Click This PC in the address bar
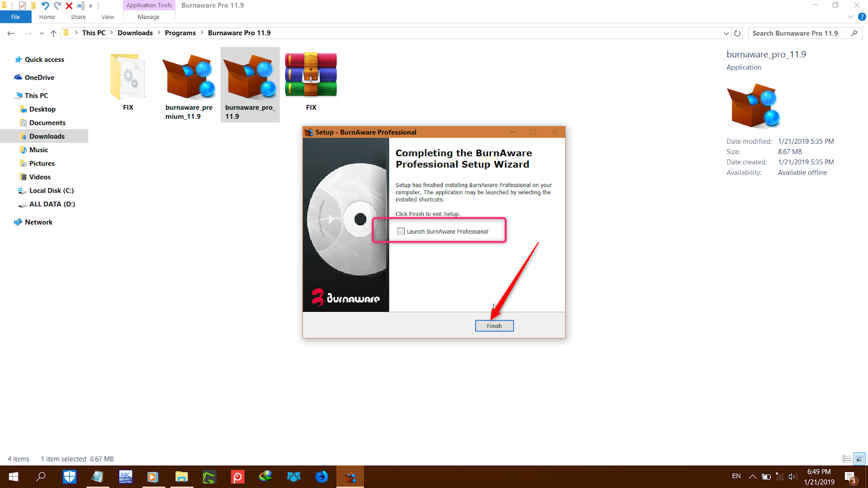The image size is (868, 488). click(x=94, y=33)
